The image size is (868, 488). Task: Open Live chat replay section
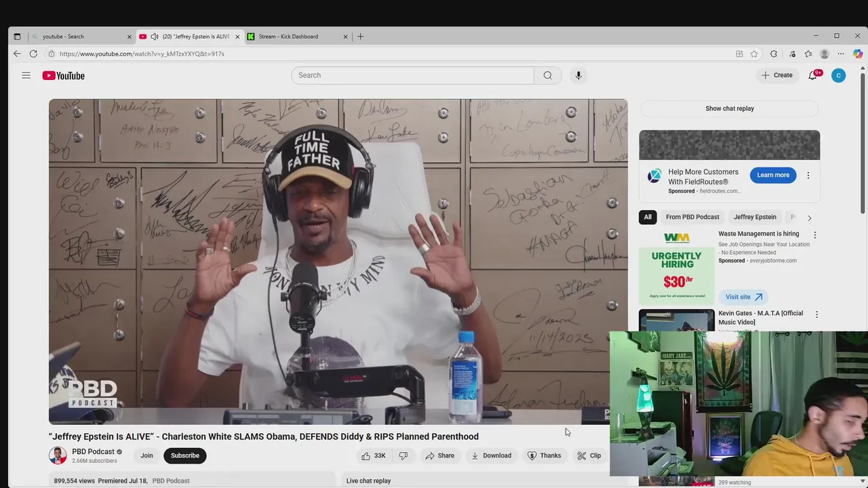368,481
